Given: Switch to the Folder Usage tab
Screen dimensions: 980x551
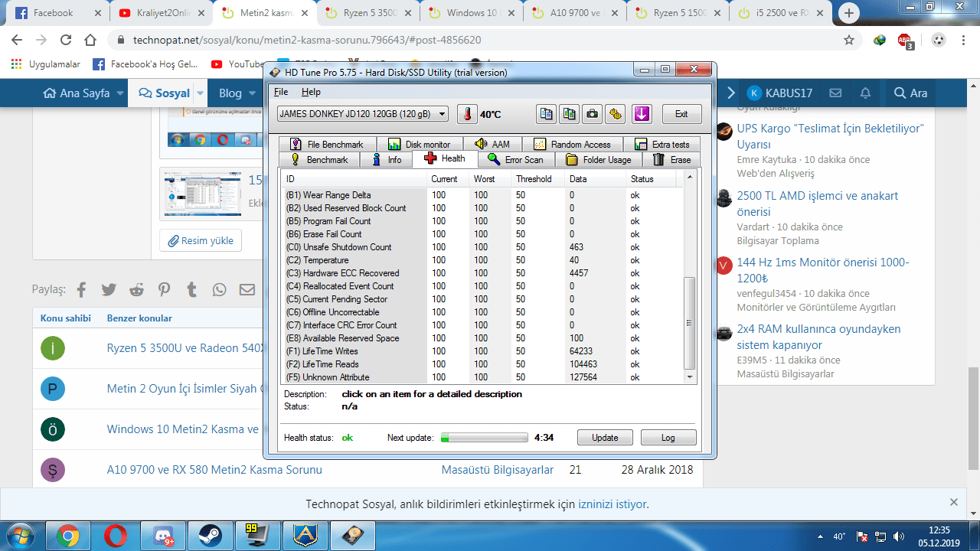Looking at the screenshot, I should (x=598, y=160).
